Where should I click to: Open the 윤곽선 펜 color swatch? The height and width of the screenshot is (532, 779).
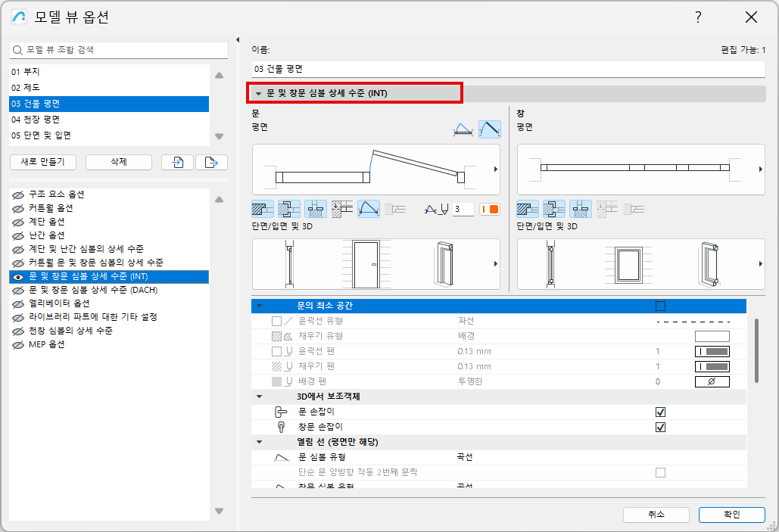[712, 352]
